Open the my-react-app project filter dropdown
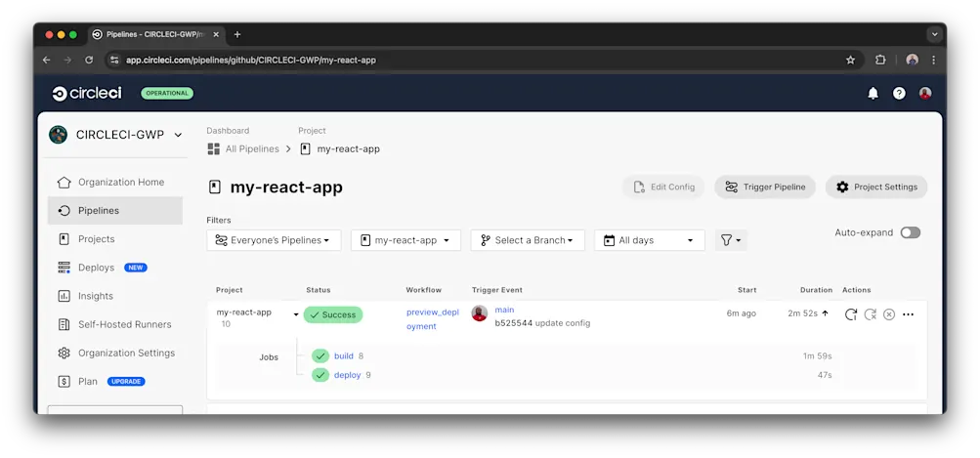This screenshot has height=458, width=980. [x=405, y=240]
